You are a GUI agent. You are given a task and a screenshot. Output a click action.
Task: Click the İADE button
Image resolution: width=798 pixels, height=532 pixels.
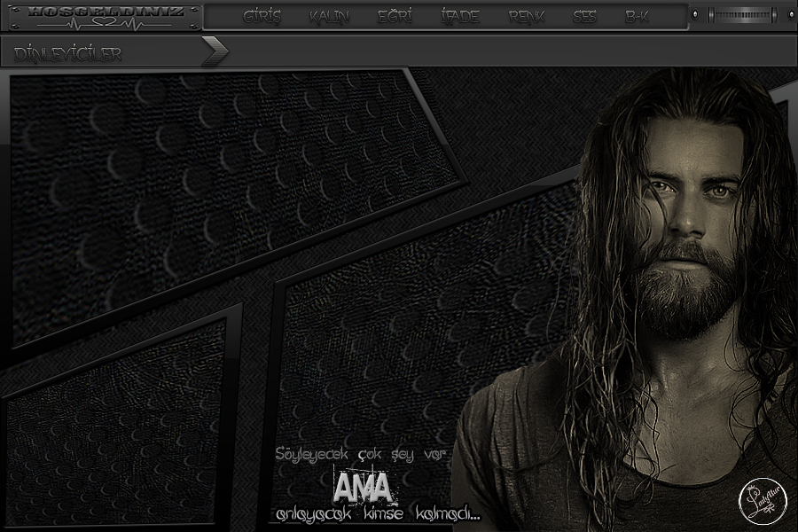coord(458,17)
